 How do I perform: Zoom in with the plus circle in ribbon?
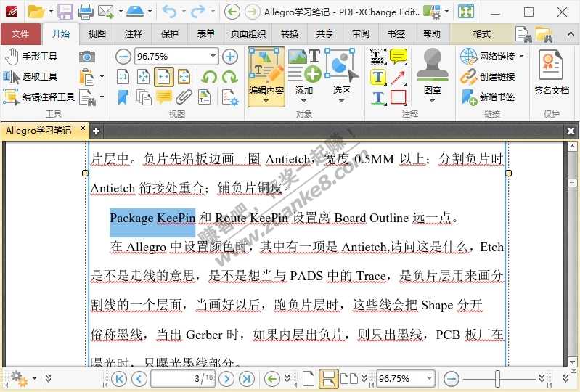point(230,57)
